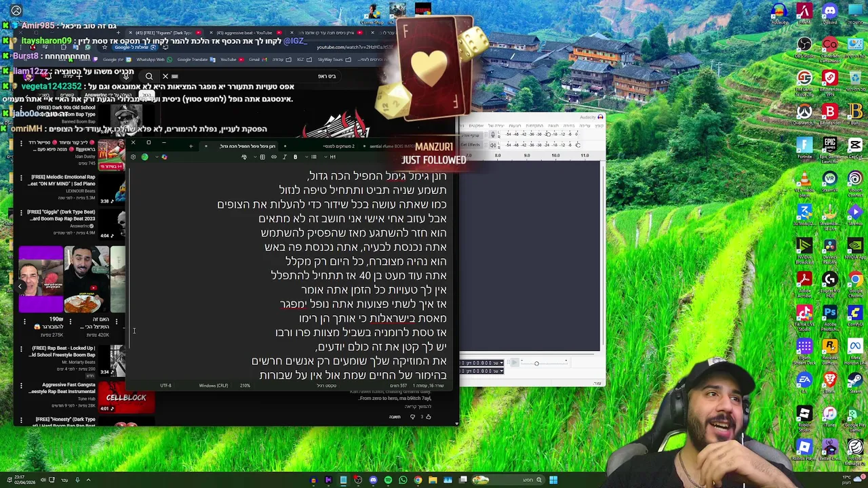Launch Discord from the desktop
The height and width of the screenshot is (488, 868).
click(829, 12)
